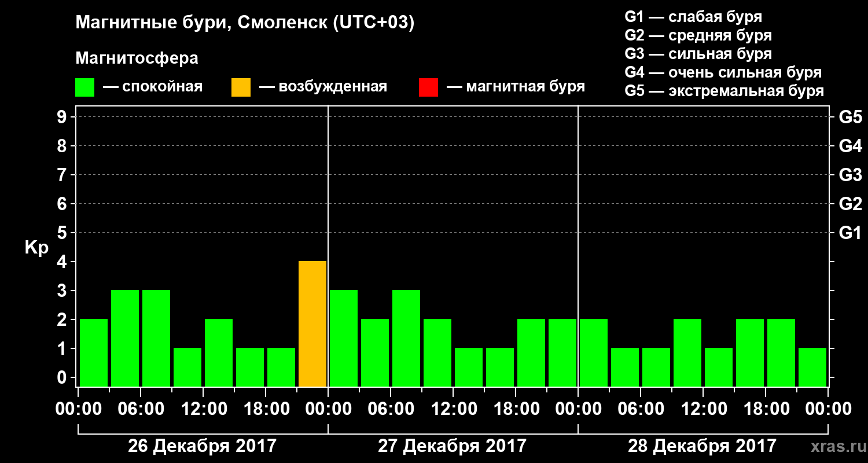
Task: Click the 'G4' label on the right axis
Action: (x=850, y=146)
